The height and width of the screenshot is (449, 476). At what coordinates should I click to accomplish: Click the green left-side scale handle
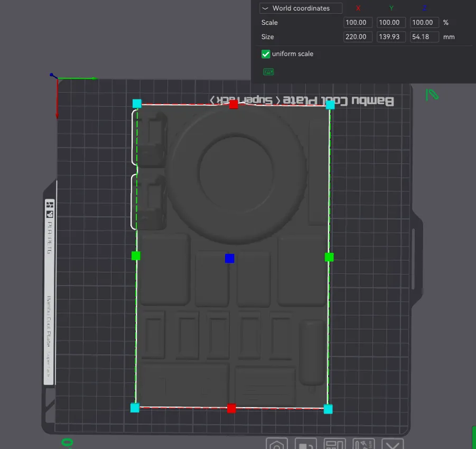click(136, 256)
